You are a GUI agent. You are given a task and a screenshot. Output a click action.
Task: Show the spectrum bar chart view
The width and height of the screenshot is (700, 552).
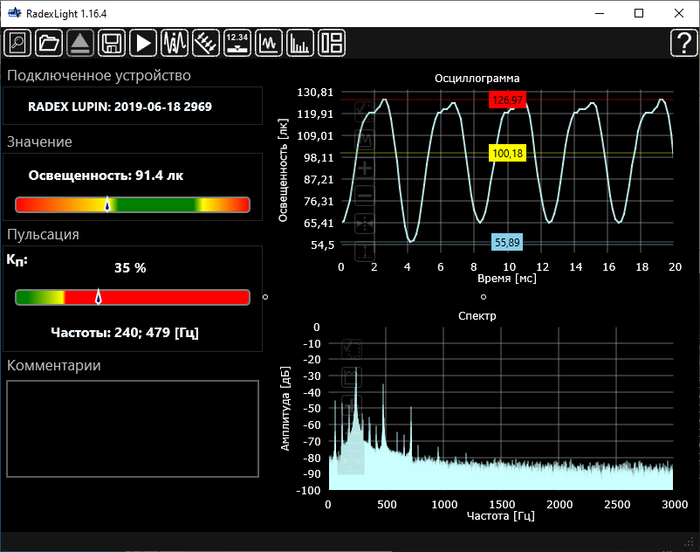(299, 42)
